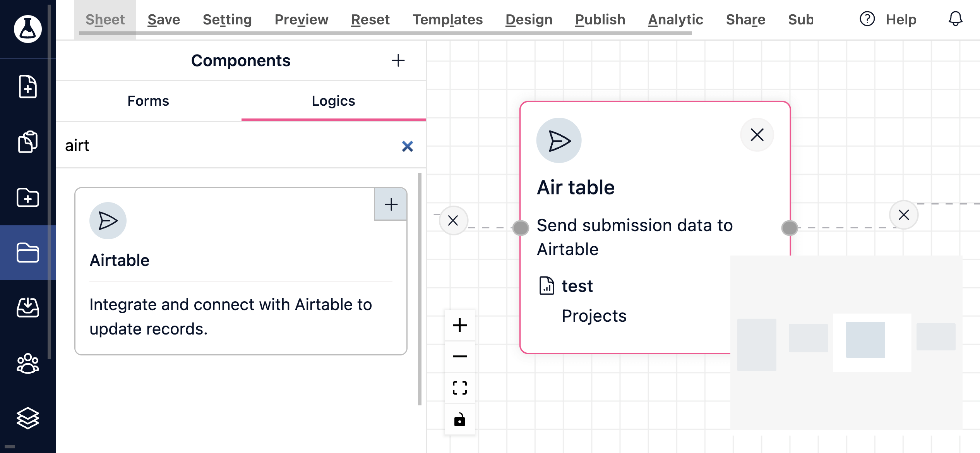The width and height of the screenshot is (980, 453).
Task: Click the Components panel heading
Action: [x=241, y=60]
